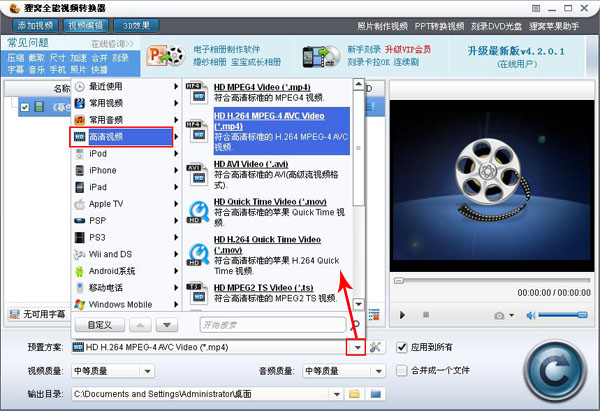The width and height of the screenshot is (600, 411).
Task: Open the 输出目录 path dropdown
Action: [x=336, y=394]
